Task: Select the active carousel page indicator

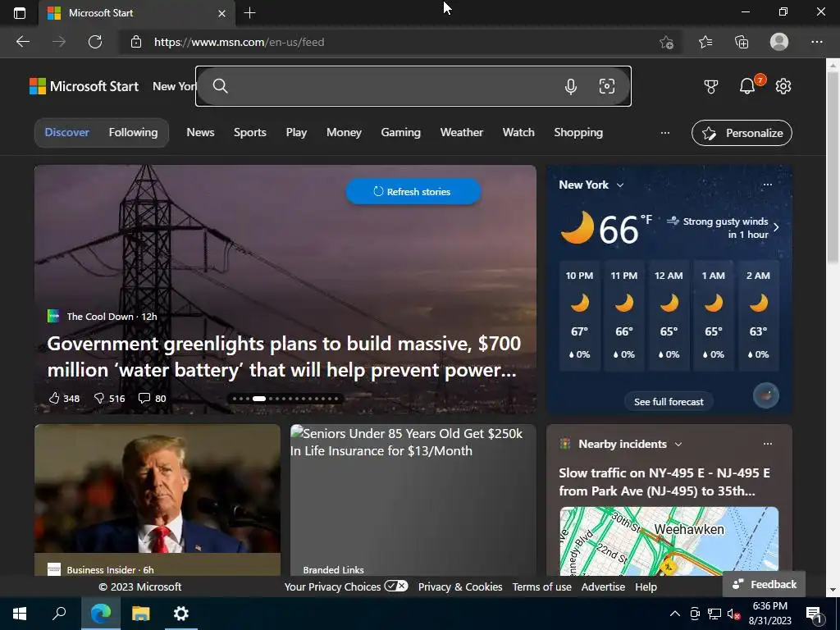Action: 259,399
